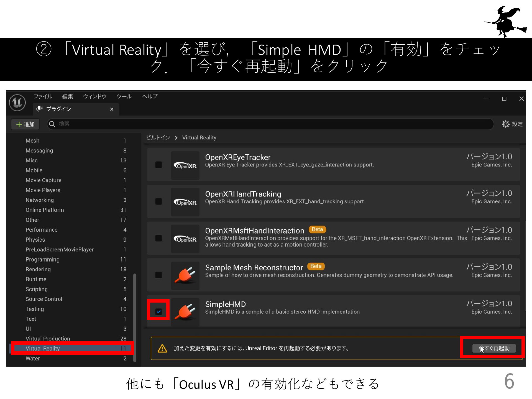Minimize the Unreal Editor plugin window
The height and width of the screenshot is (399, 532).
[487, 99]
